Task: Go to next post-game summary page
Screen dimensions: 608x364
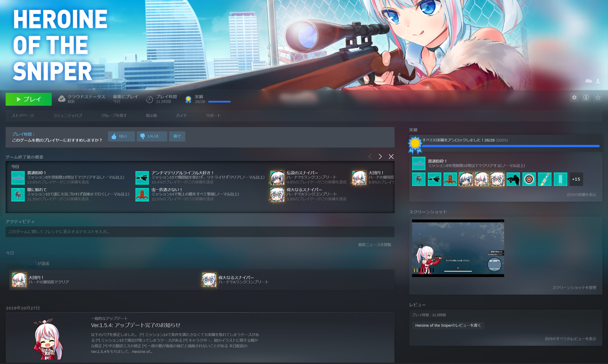Action: [x=380, y=157]
